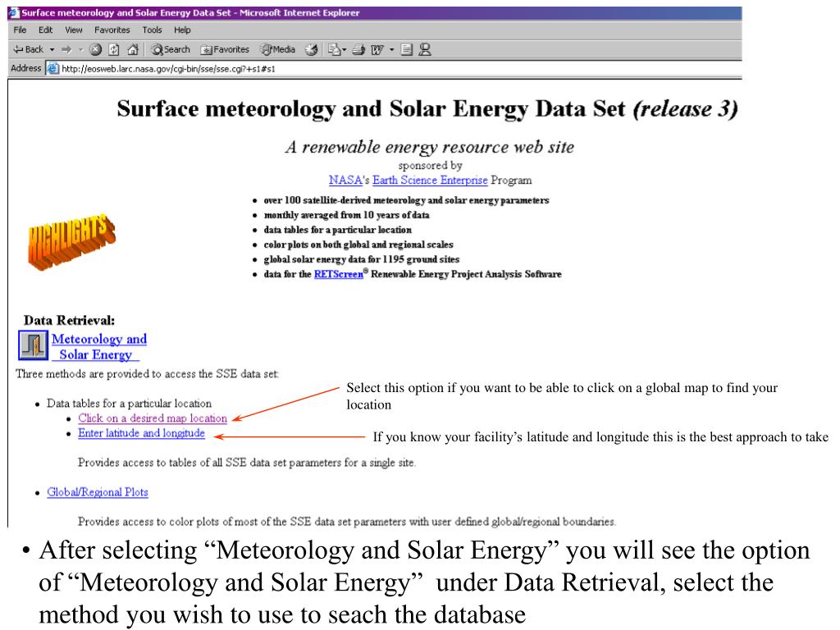Open the Earth Science Enterprise link
840x630 pixels.
(x=430, y=180)
